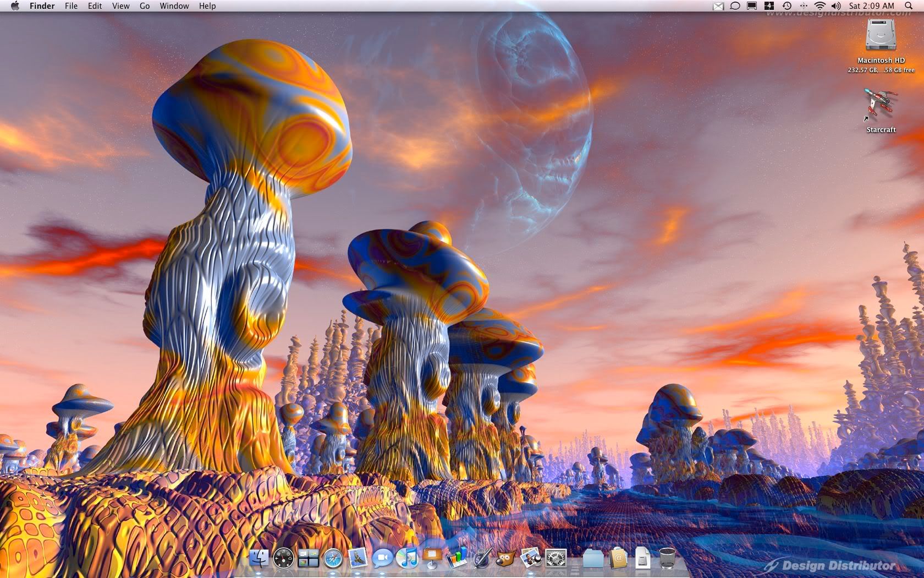Open Bluetooth status menu
The width and height of the screenshot is (924, 578).
803,6
